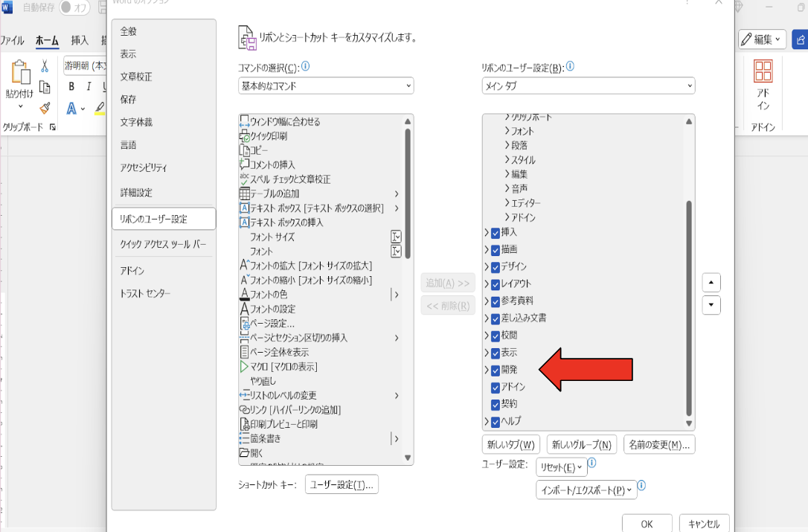Click the Copy icon in ribbon

tap(45, 88)
